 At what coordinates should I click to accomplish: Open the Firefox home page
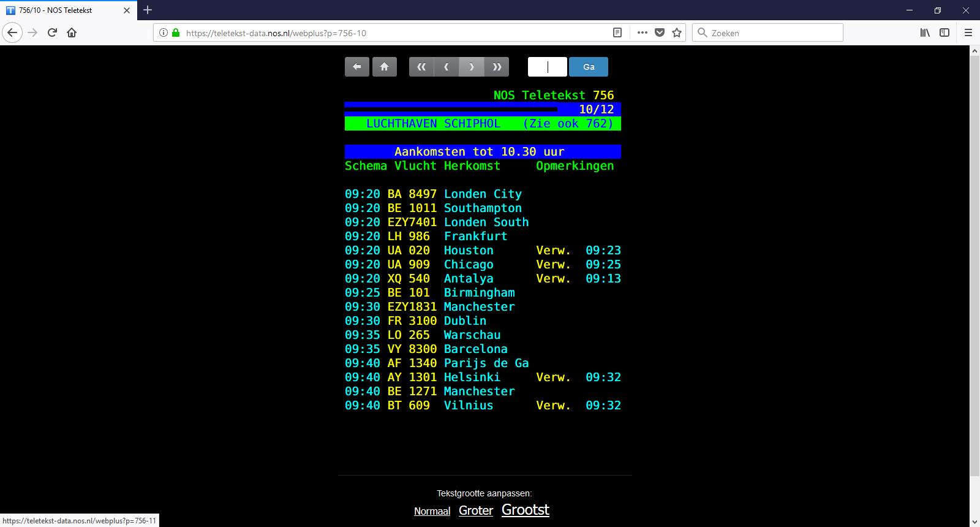tap(72, 33)
